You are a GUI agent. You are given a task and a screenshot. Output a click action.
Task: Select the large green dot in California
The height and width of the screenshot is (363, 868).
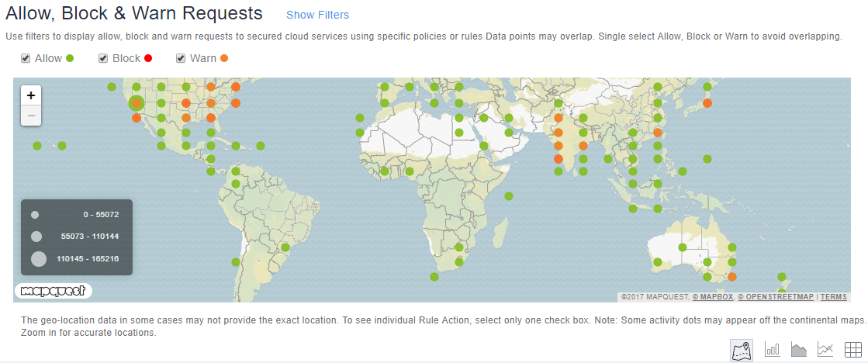137,103
